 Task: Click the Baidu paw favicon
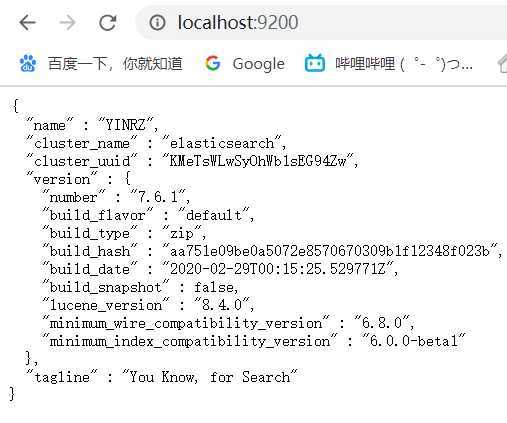[x=28, y=63]
